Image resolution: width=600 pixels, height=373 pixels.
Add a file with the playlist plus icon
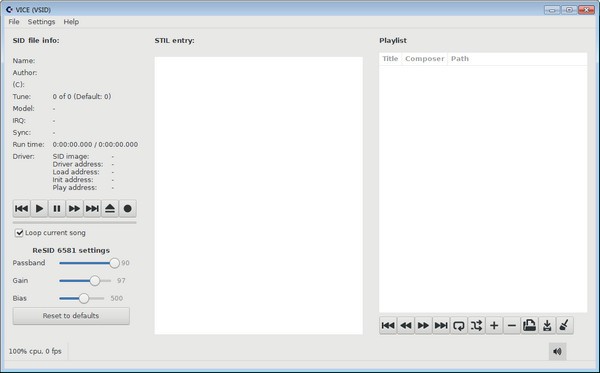[x=494, y=326]
